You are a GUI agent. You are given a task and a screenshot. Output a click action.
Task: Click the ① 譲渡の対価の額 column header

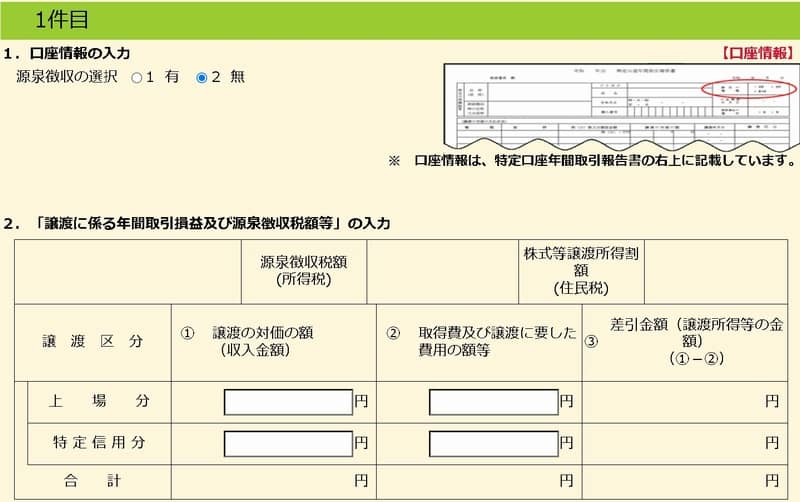tap(274, 342)
